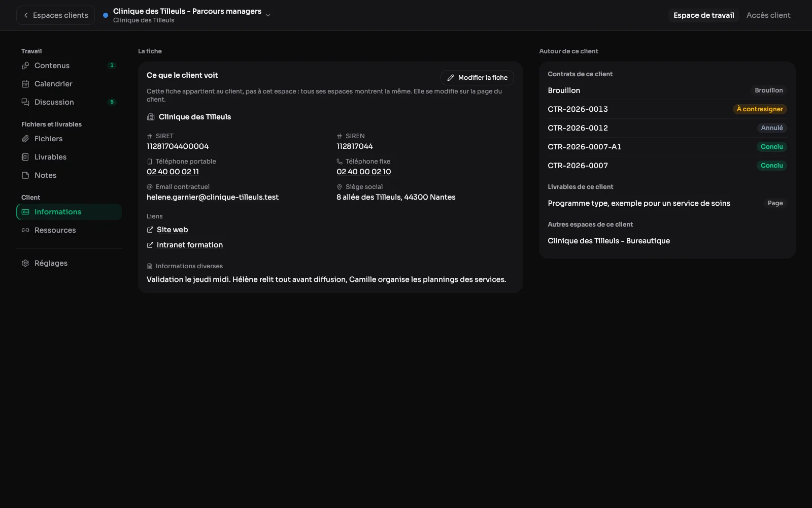Select the Espace de travail tab

point(703,15)
